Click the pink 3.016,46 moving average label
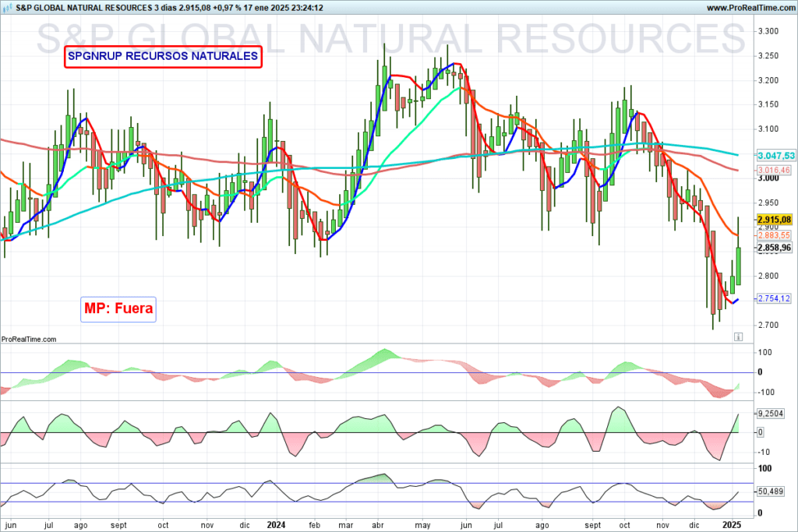 coord(774,170)
